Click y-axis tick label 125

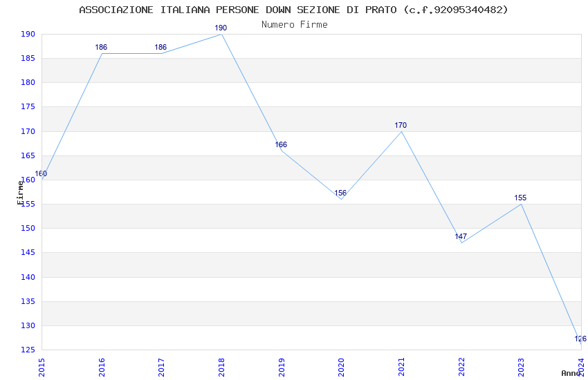[28, 350]
